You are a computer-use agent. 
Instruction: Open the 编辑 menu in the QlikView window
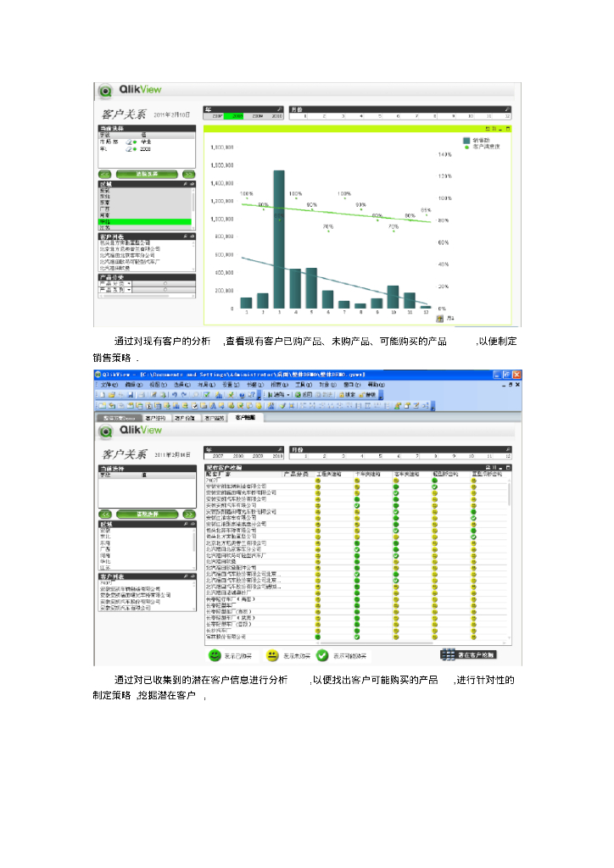coord(134,385)
